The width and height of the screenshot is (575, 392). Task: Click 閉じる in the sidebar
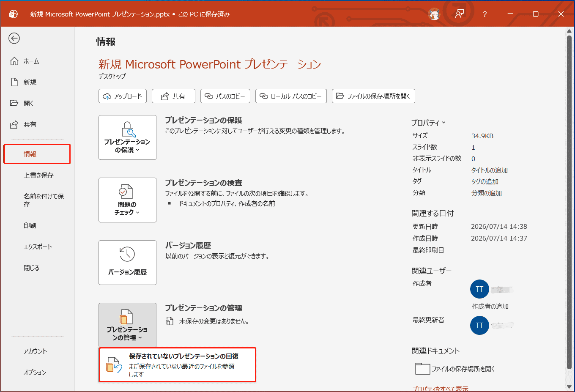point(31,268)
